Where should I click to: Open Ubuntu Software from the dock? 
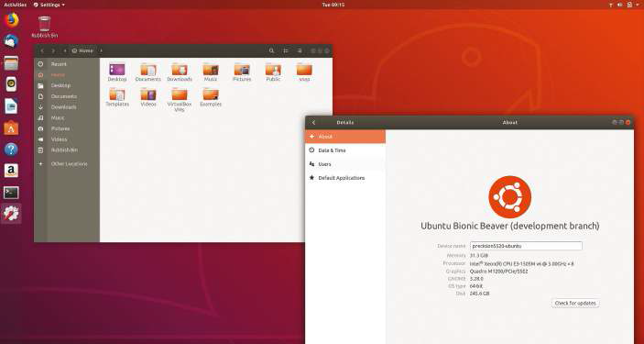(11, 128)
